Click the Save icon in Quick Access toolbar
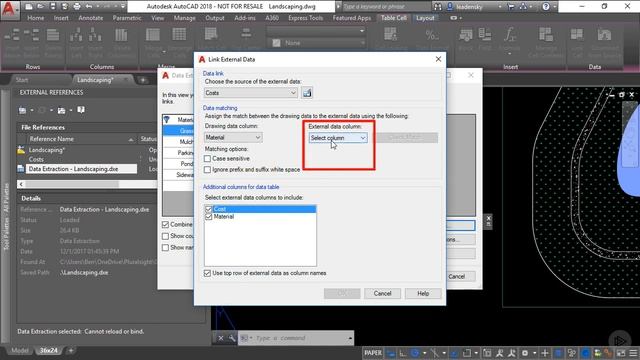The width and height of the screenshot is (640, 360). [x=53, y=7]
